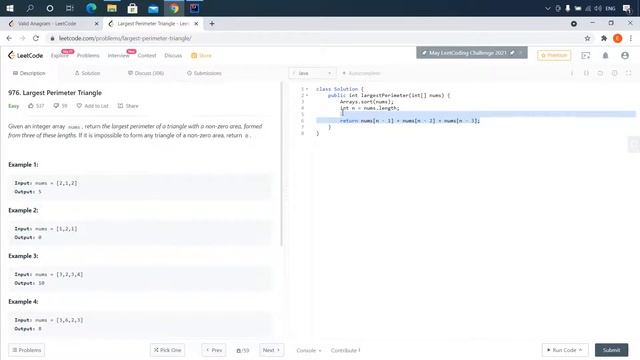Image resolution: width=640 pixels, height=360 pixels.
Task: Close the Valid Anagram tab
Action: (x=96, y=24)
